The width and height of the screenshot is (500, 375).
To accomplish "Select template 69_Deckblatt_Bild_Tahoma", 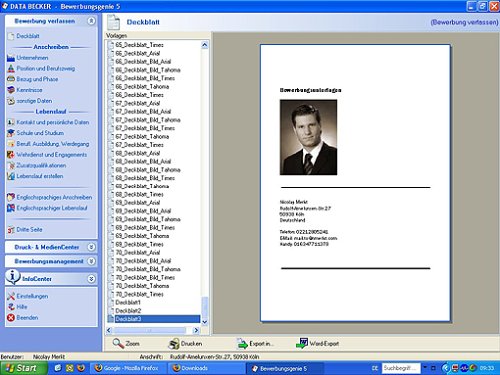I will point(148,219).
